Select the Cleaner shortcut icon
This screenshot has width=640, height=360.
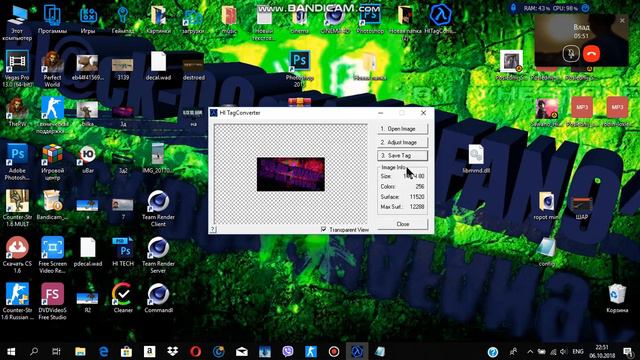click(123, 299)
